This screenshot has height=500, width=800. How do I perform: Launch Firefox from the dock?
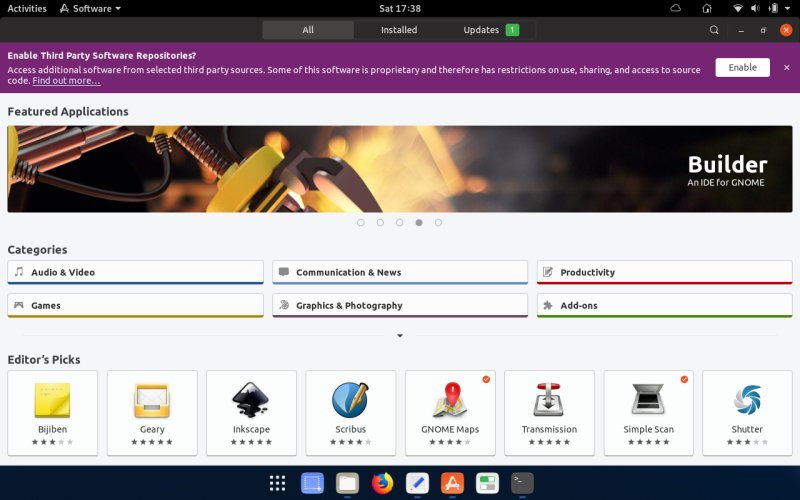(382, 483)
